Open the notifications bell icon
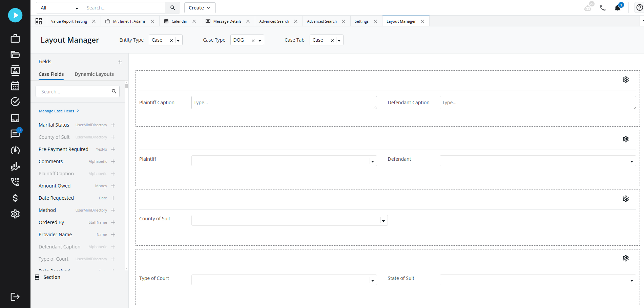 618,8
